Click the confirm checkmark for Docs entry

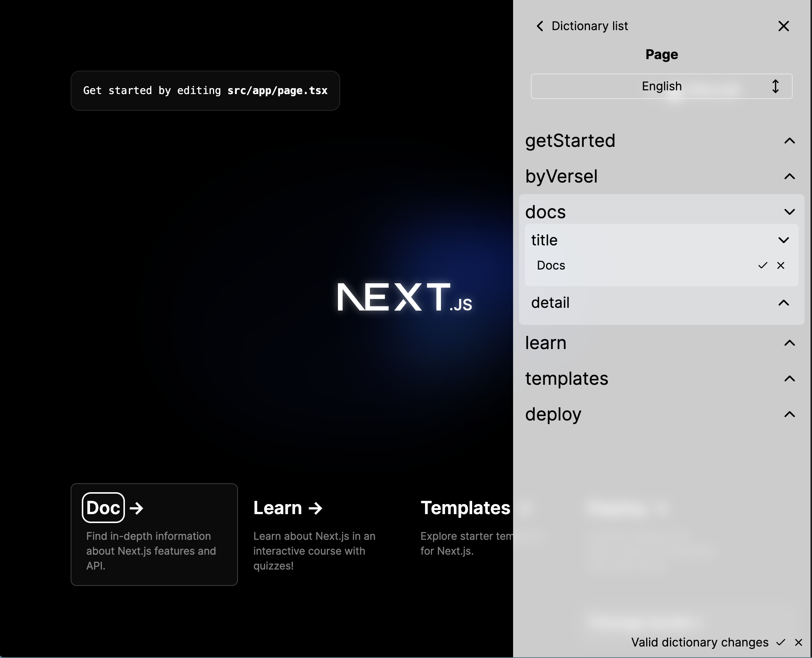point(762,265)
